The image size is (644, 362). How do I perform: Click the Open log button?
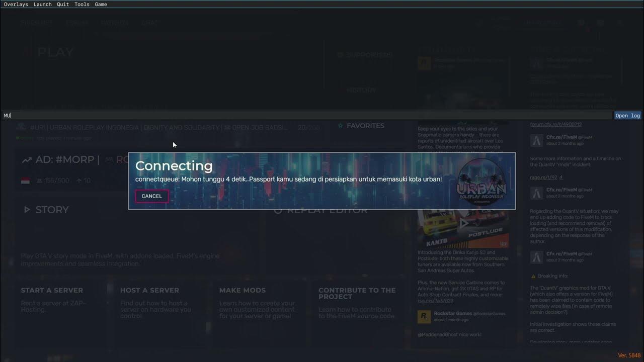(627, 116)
